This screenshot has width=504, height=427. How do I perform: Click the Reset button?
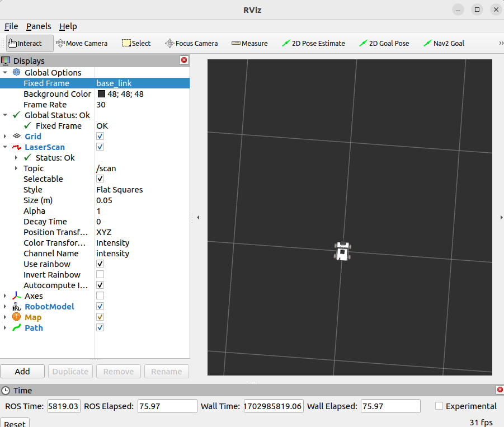coord(15,423)
